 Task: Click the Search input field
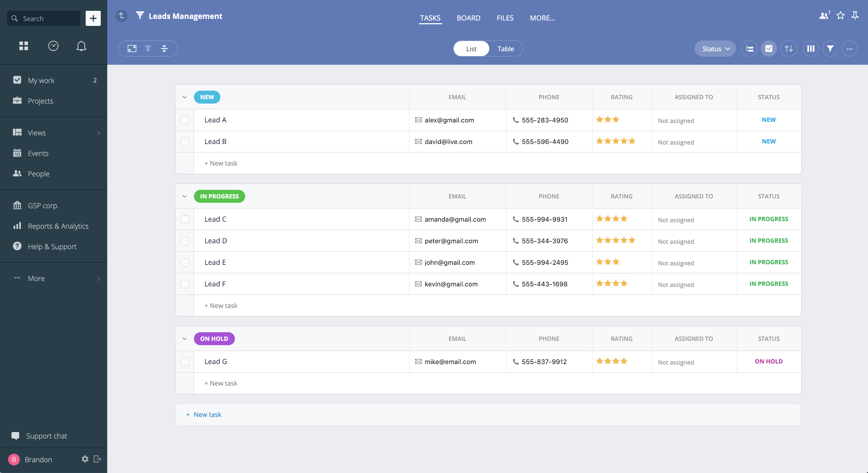point(44,18)
